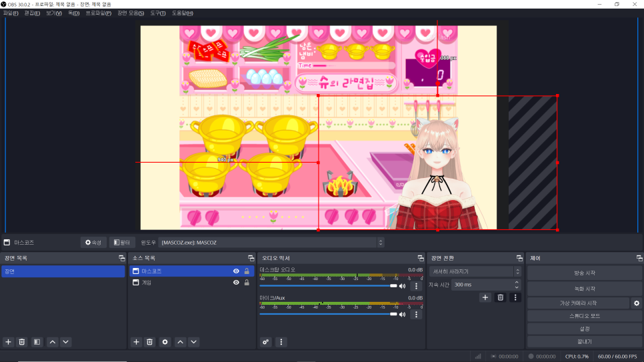Remove selected scene with trash icon

click(x=22, y=342)
